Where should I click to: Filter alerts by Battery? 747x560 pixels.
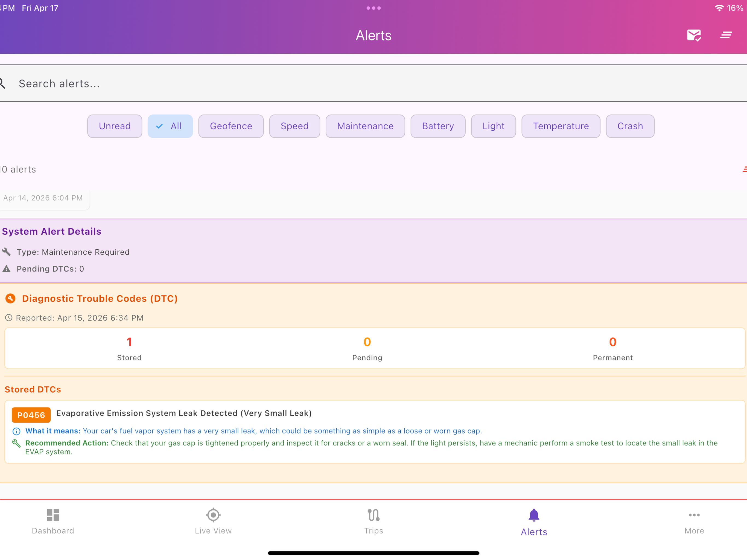pyautogui.click(x=438, y=126)
